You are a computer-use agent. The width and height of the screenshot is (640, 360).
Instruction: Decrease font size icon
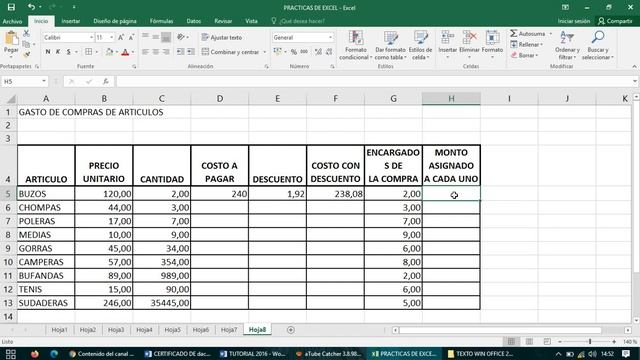131,37
